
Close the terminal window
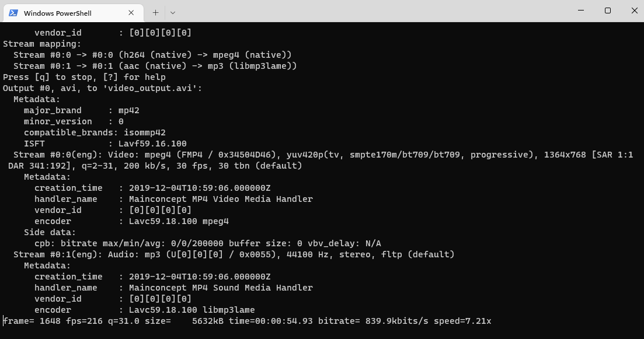click(635, 11)
